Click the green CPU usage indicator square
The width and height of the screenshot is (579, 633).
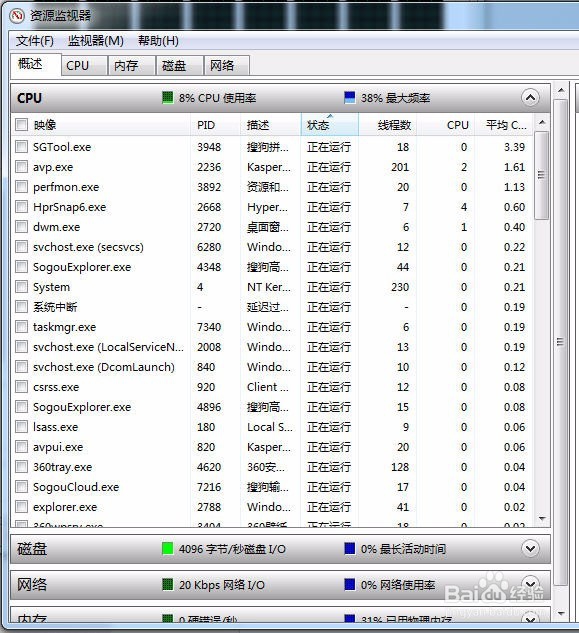(168, 98)
